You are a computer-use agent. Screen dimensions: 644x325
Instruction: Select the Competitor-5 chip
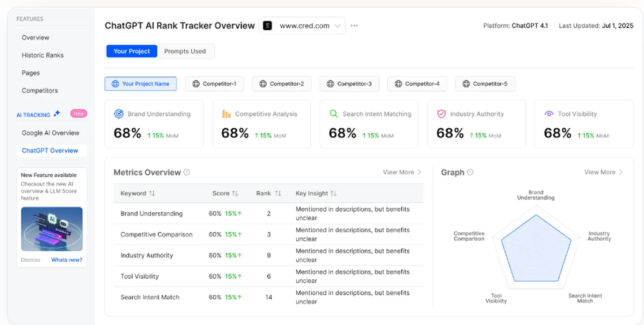click(485, 84)
